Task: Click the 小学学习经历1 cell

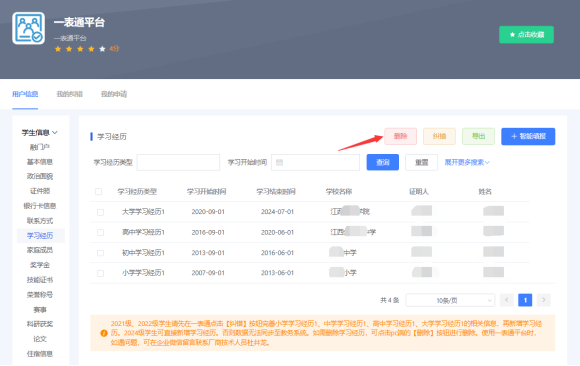Action: click(143, 273)
